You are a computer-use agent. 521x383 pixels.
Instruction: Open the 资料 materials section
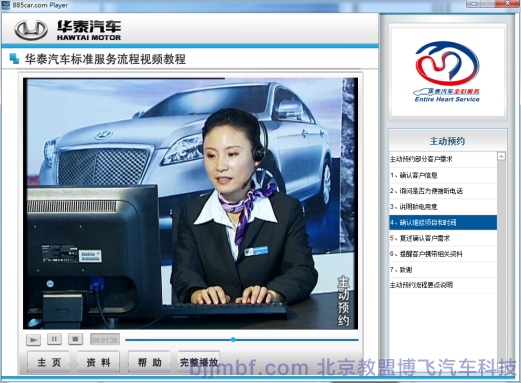[98, 362]
